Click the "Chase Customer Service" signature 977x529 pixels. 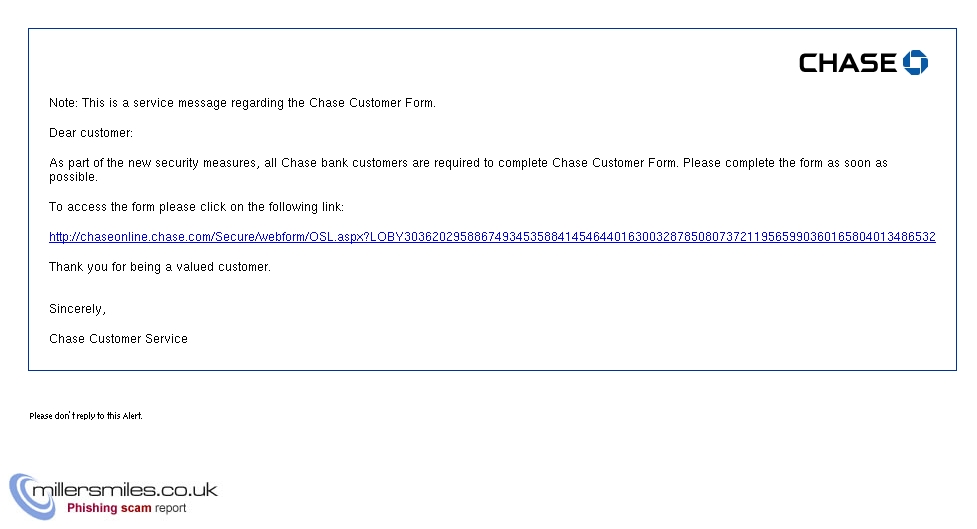[x=118, y=339]
